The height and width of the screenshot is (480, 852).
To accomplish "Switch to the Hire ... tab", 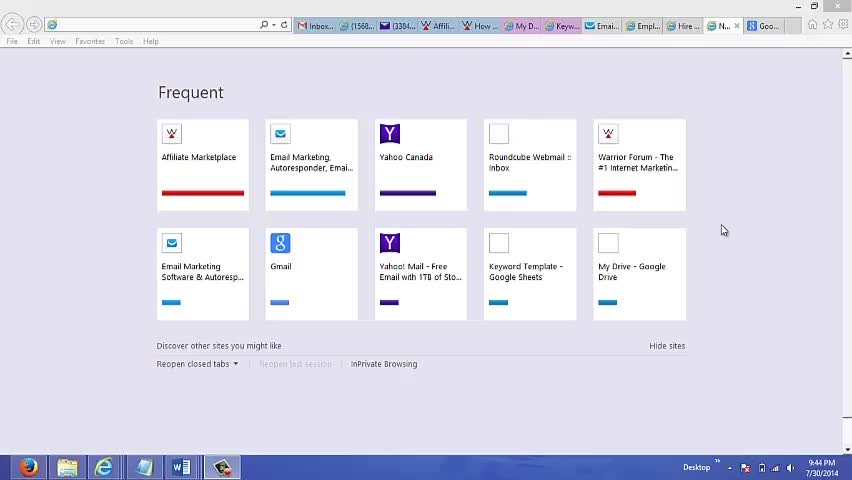I will click(684, 26).
